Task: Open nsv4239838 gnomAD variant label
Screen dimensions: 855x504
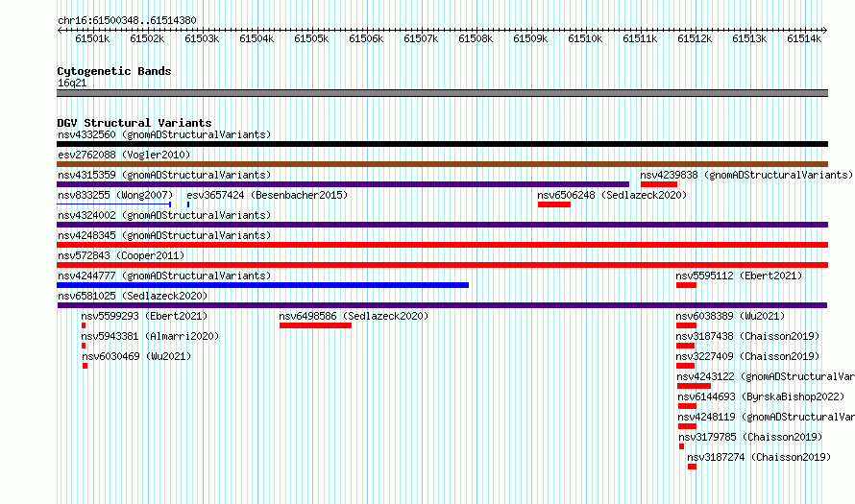Action: [x=746, y=175]
